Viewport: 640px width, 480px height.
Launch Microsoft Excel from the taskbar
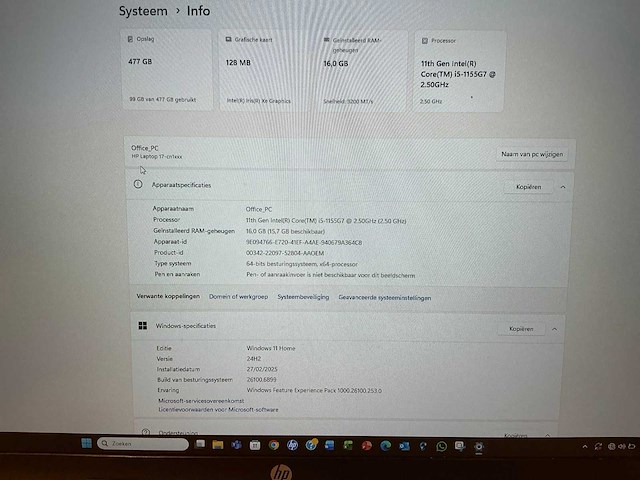tap(348, 445)
